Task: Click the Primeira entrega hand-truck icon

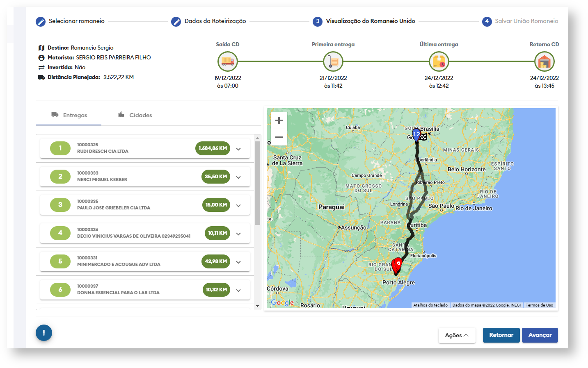Action: click(x=333, y=62)
